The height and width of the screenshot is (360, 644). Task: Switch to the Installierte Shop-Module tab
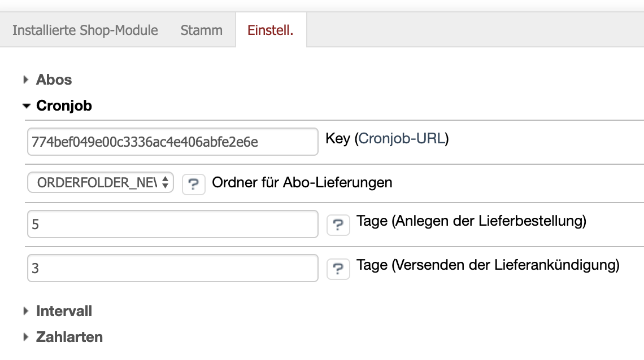coord(85,30)
